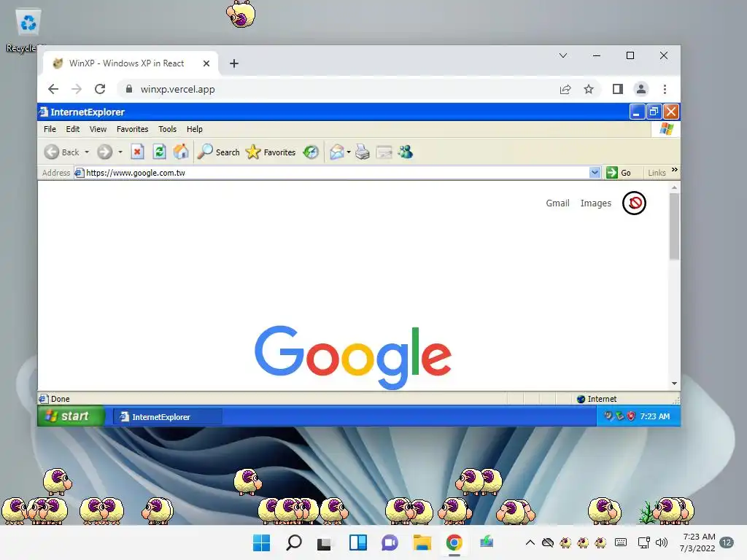Open the Images link
Viewport: 747px width, 560px height.
tap(595, 203)
